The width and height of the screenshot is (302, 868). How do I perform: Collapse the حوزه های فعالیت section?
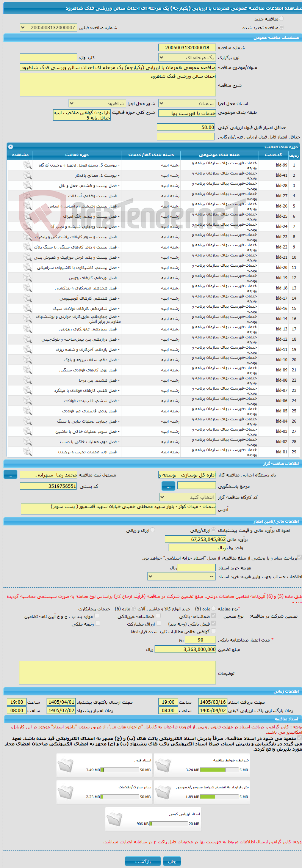coord(11,147)
